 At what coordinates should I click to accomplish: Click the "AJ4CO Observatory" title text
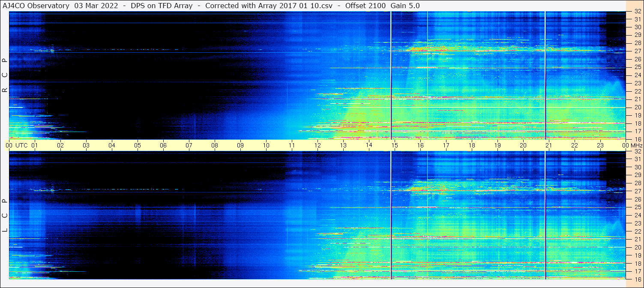point(36,6)
